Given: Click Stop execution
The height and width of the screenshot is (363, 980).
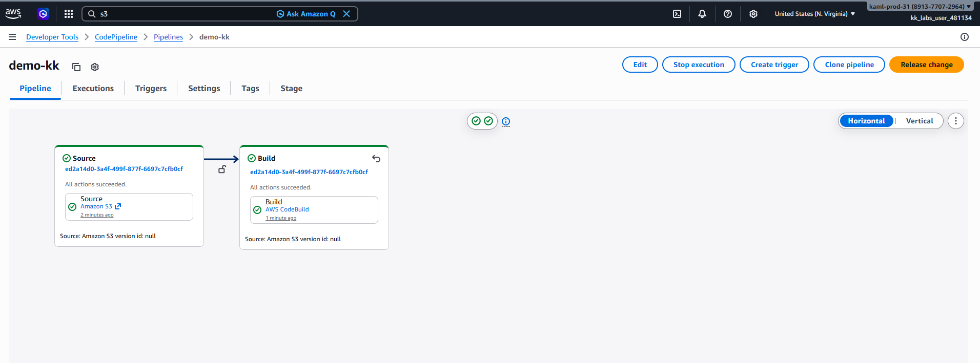Looking at the screenshot, I should tap(699, 65).
